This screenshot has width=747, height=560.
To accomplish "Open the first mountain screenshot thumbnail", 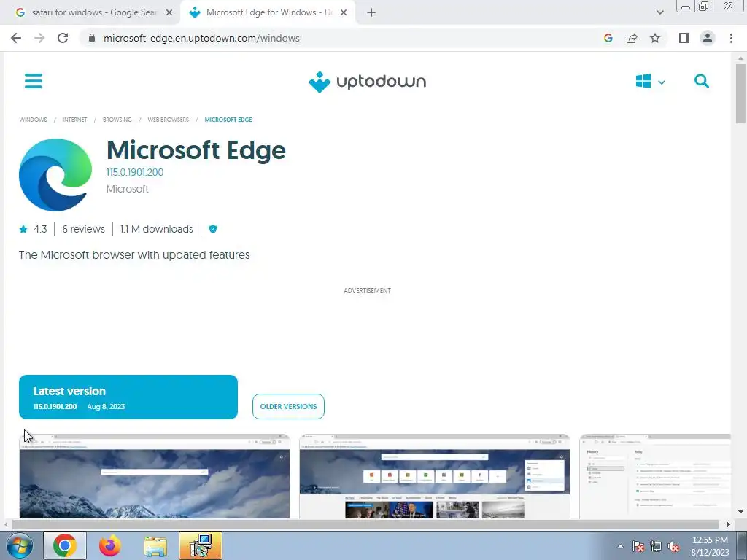I will 155,476.
